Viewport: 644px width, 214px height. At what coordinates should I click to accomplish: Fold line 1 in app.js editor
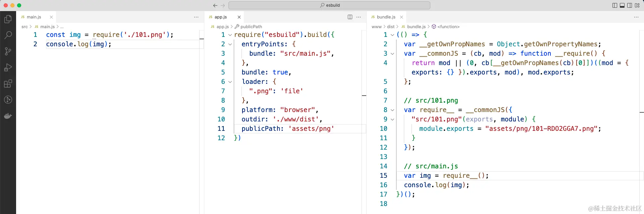(230, 35)
